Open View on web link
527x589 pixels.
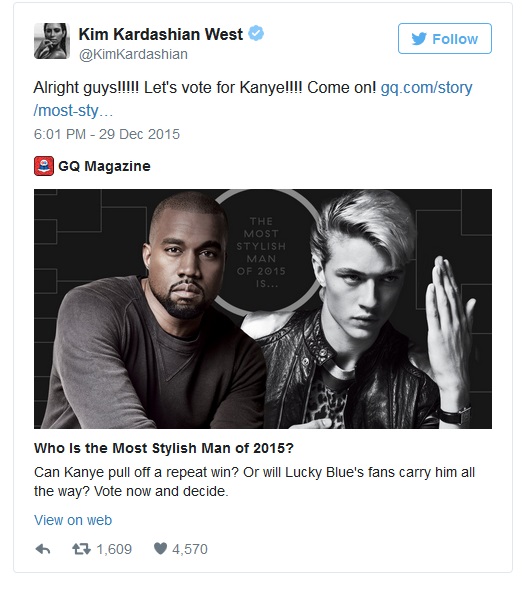[x=73, y=520]
